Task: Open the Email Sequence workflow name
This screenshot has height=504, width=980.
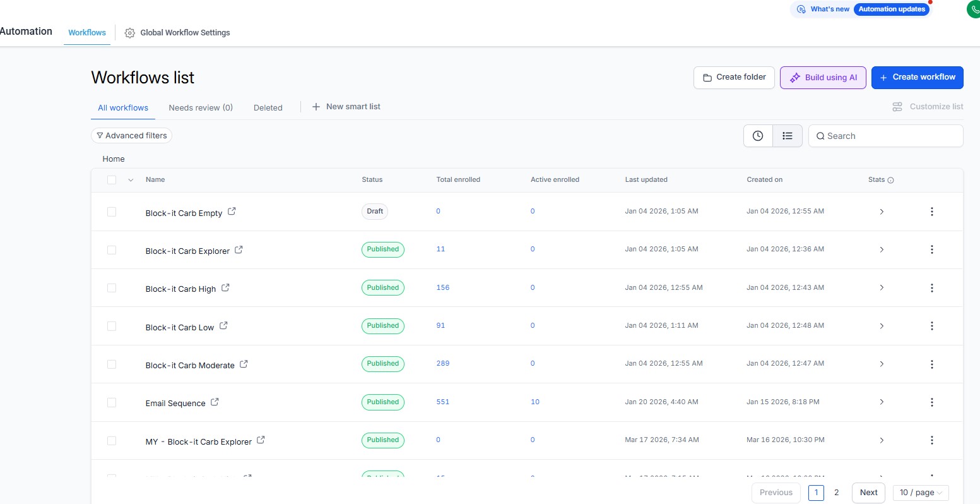Action: pos(175,404)
